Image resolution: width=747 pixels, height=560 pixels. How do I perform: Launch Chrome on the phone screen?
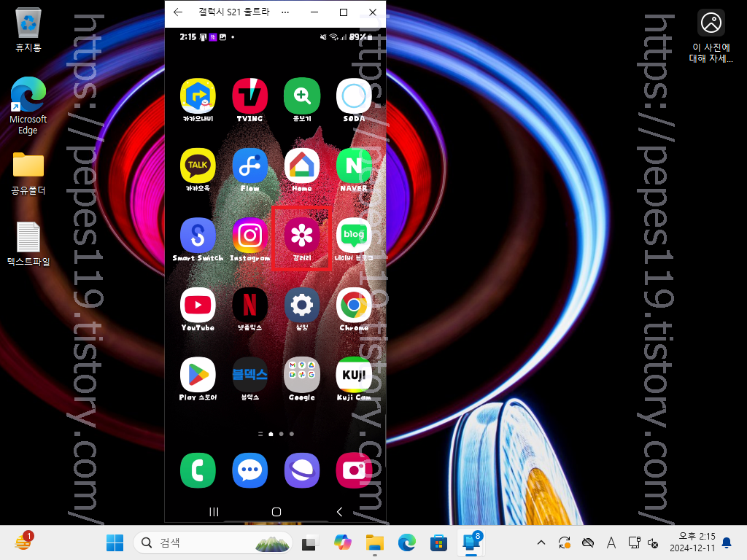coord(354,305)
